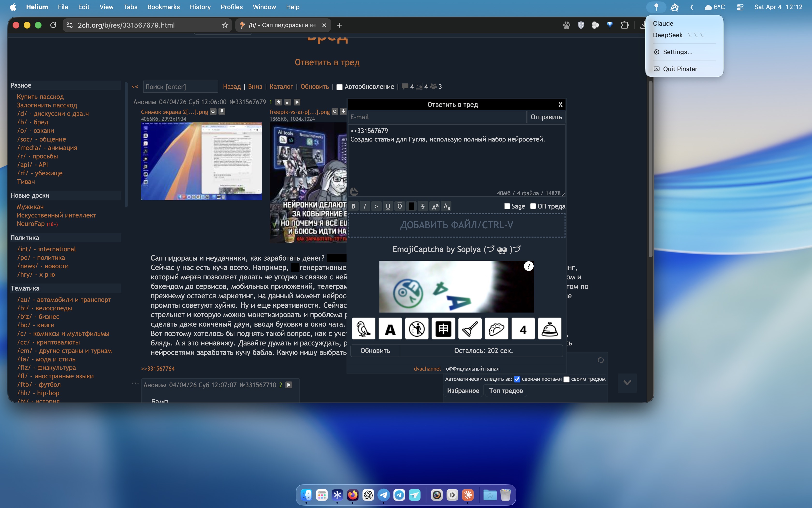Pick the Japanese character captcha tile
Screen dimensions: 812x508
click(x=443, y=329)
